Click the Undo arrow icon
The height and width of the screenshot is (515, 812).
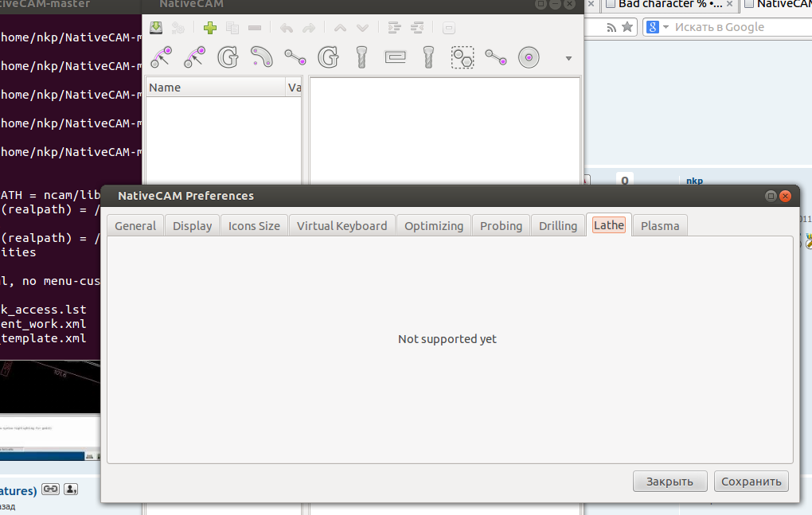287,27
